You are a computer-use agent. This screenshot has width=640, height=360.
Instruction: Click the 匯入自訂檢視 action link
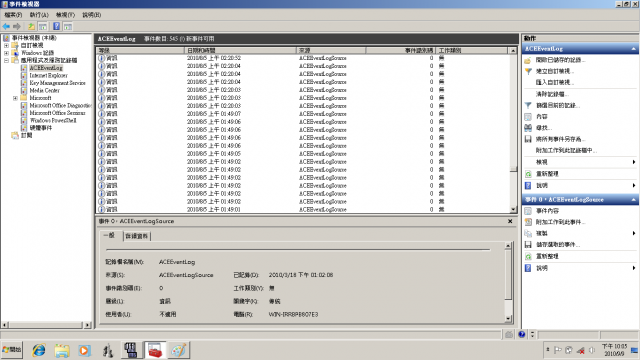[555, 82]
